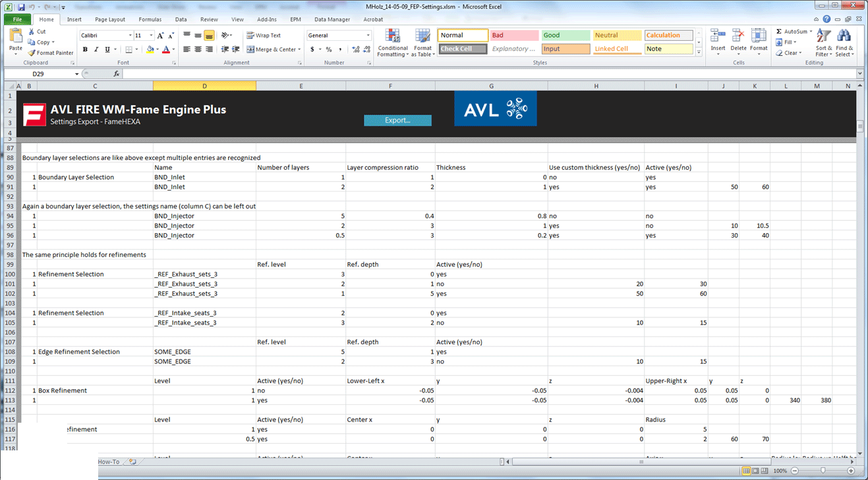Open the Name Box dropdown arrow

pos(77,74)
